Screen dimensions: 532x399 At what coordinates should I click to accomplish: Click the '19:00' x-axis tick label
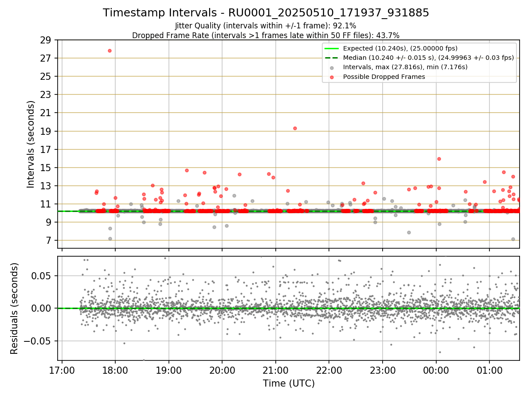(x=169, y=370)
